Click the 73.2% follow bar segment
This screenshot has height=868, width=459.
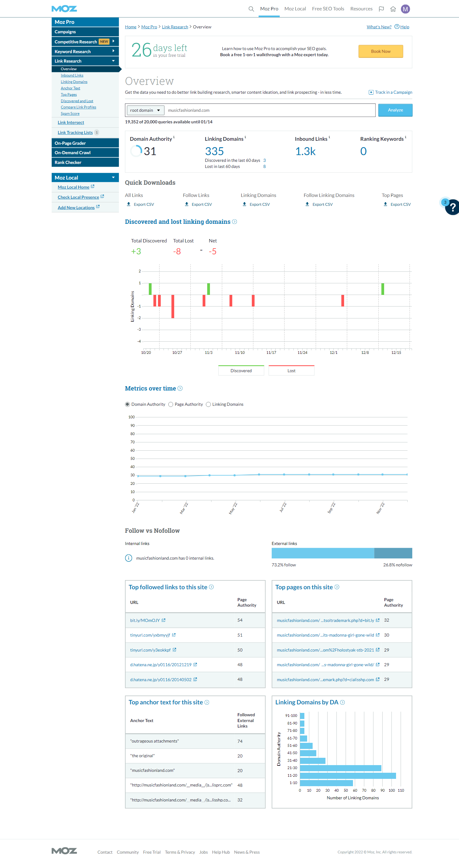[x=323, y=553]
